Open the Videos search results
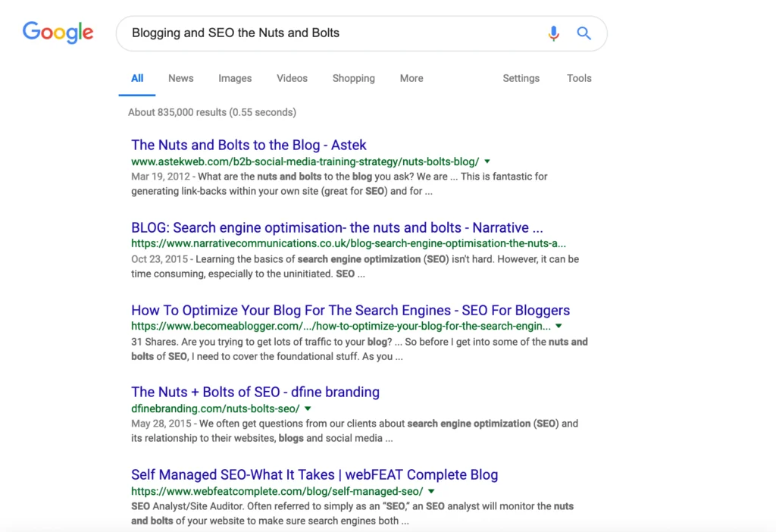 292,78
